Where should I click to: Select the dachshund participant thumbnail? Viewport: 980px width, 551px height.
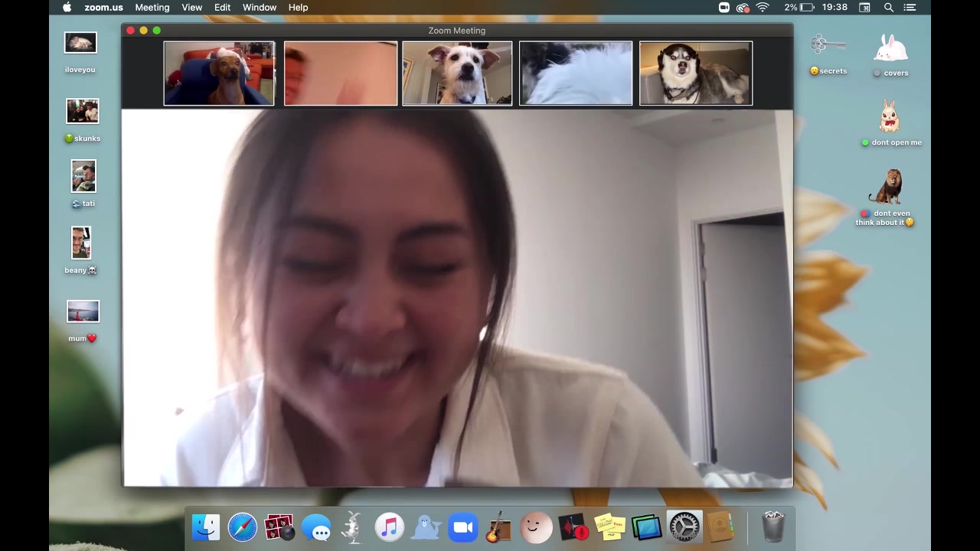[219, 73]
